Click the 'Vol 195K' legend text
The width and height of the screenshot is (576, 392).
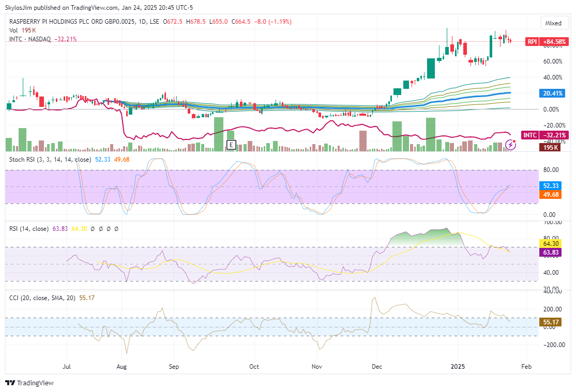pyautogui.click(x=22, y=30)
